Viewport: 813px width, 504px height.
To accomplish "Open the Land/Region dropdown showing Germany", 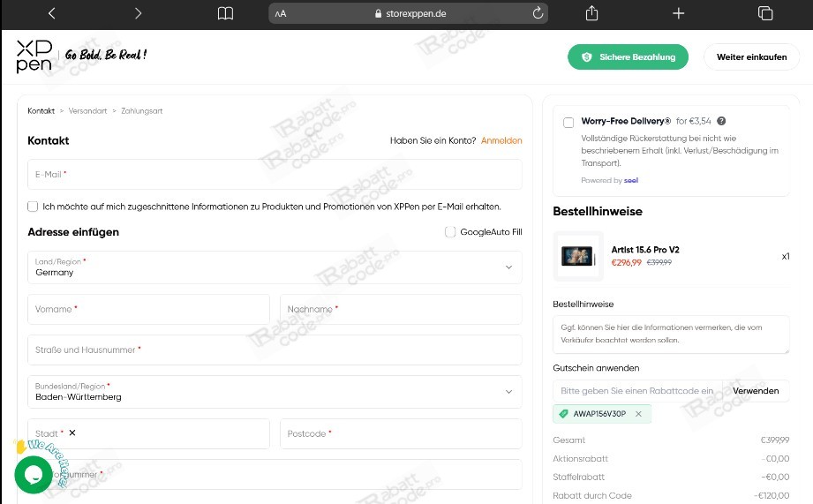I will (275, 267).
